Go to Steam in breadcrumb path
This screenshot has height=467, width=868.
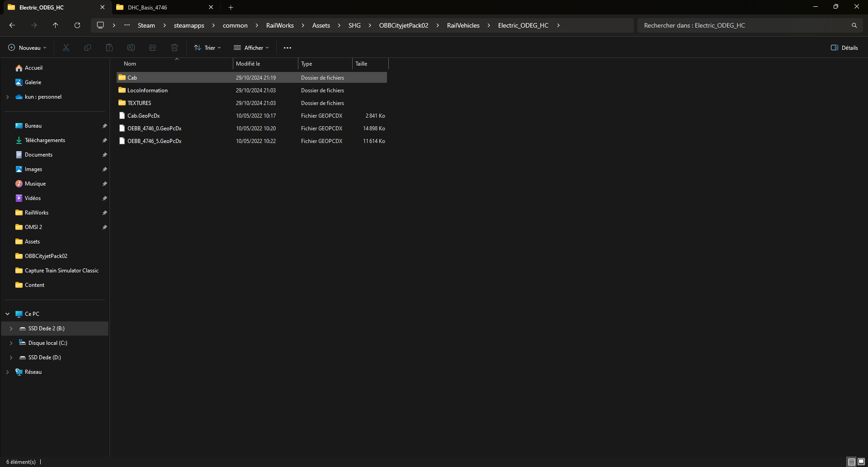click(x=146, y=25)
